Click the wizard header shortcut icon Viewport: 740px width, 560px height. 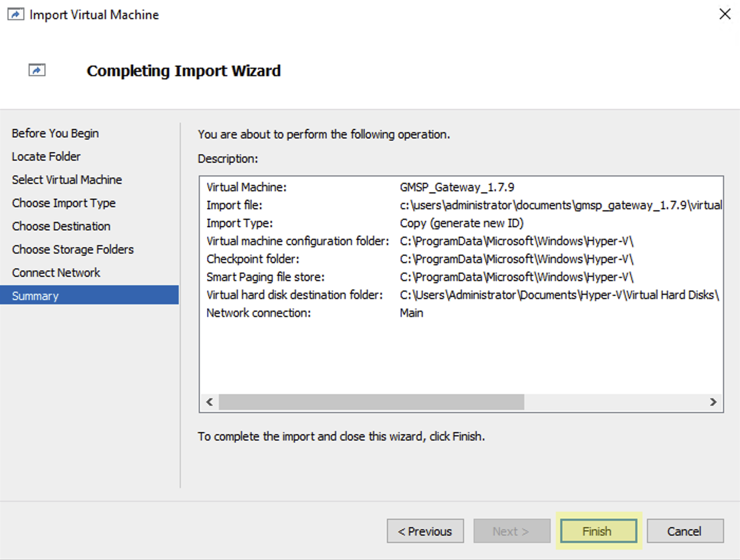(x=37, y=70)
